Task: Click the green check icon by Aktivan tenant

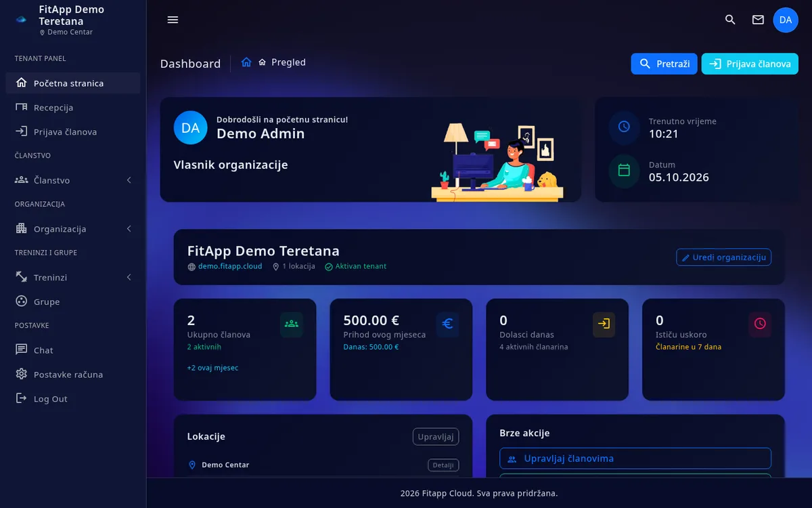Action: tap(329, 267)
